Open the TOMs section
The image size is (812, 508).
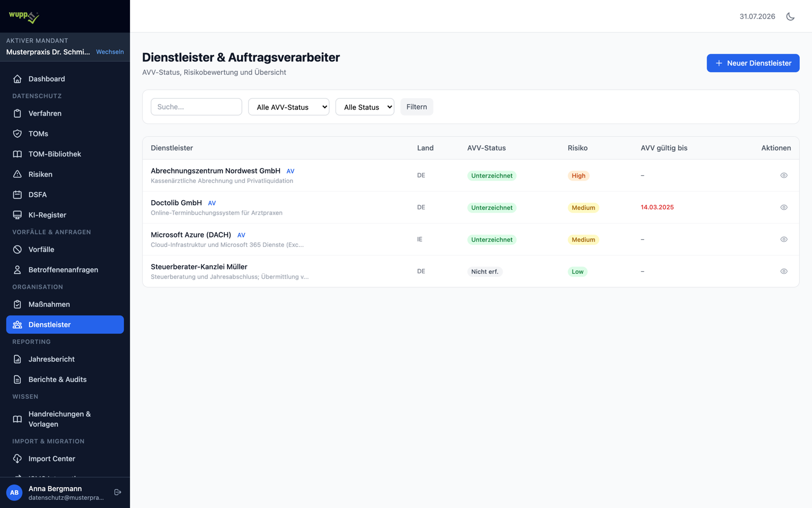65,134
